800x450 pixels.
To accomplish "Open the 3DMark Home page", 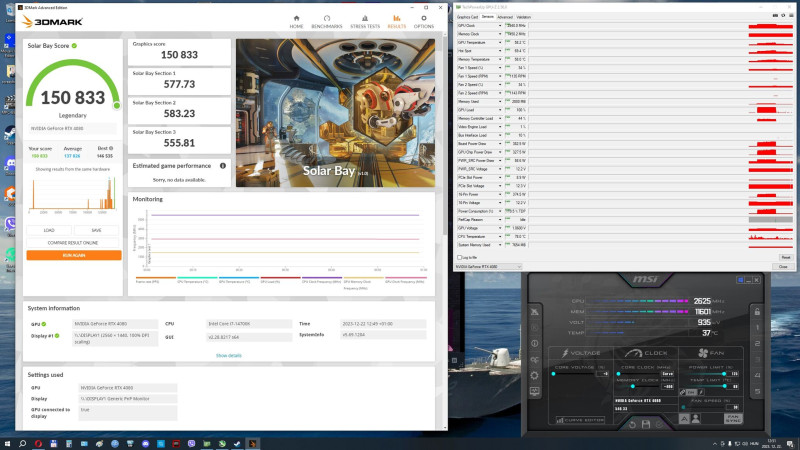I will tap(296, 21).
